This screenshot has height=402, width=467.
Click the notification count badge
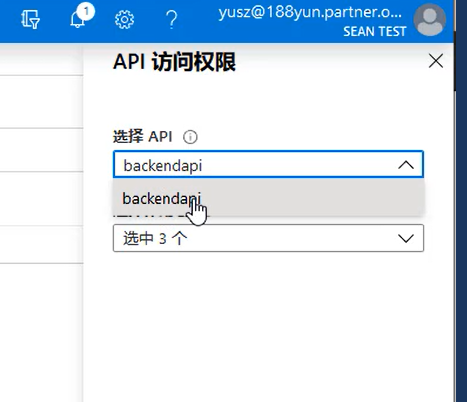86,11
